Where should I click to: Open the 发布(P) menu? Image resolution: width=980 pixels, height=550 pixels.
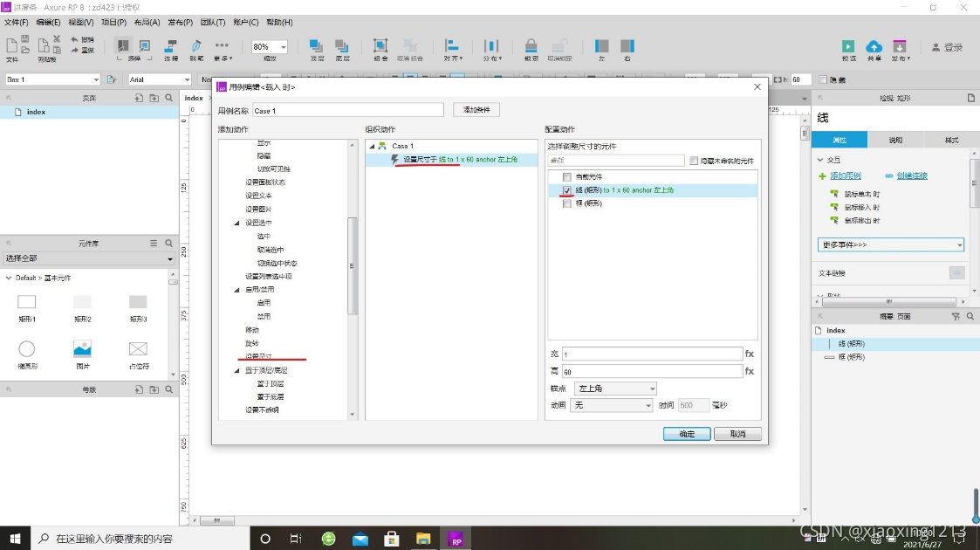pyautogui.click(x=180, y=22)
